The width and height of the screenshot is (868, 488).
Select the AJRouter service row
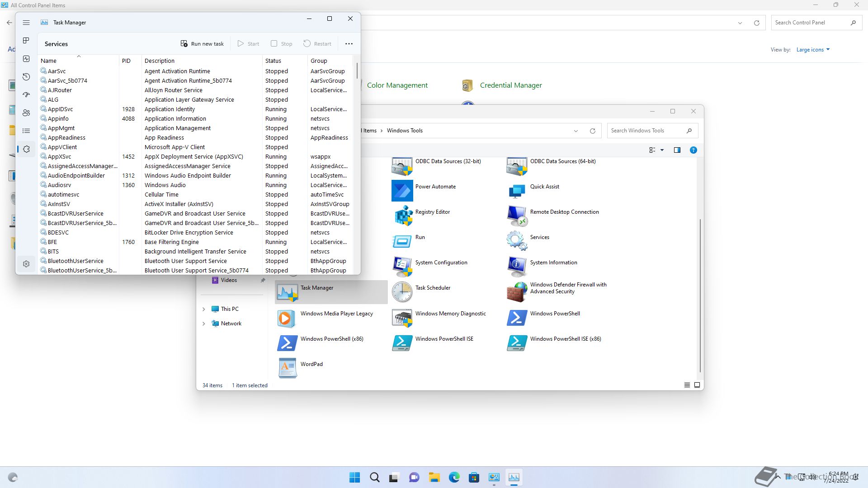(x=195, y=90)
